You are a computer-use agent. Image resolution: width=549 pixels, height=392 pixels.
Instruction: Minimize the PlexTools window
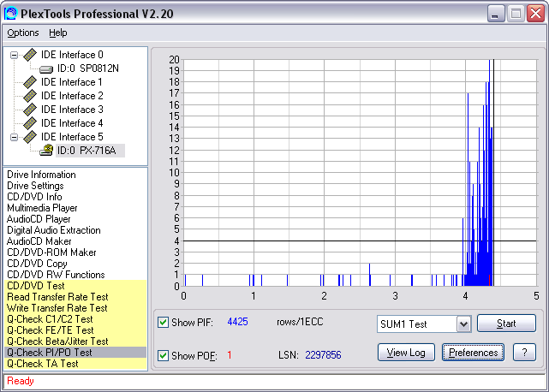coord(496,14)
